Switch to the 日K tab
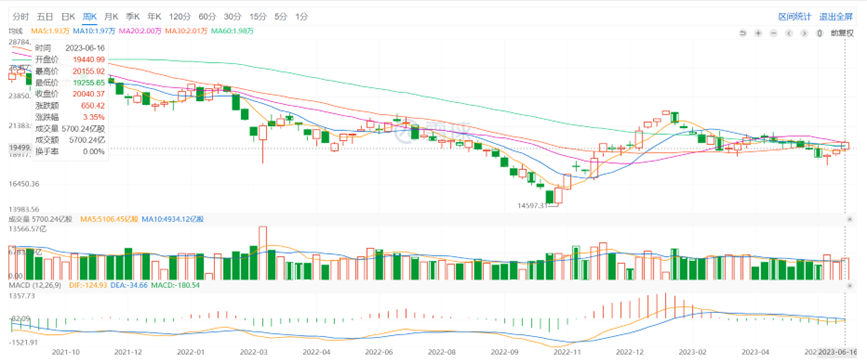 coord(68,16)
